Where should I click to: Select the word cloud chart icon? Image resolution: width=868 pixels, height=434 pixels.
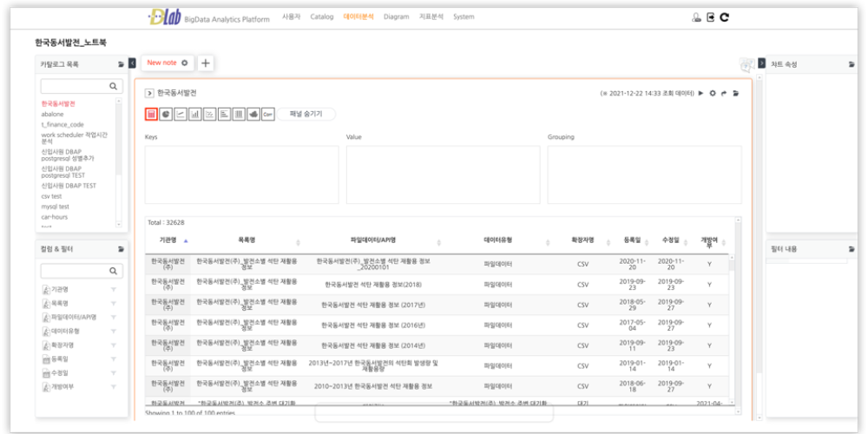pos(253,114)
